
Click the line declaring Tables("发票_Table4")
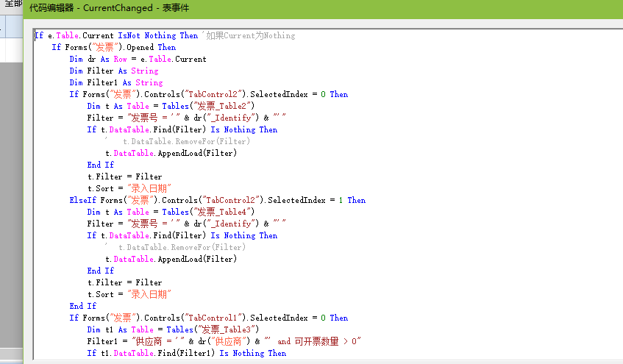pyautogui.click(x=171, y=213)
